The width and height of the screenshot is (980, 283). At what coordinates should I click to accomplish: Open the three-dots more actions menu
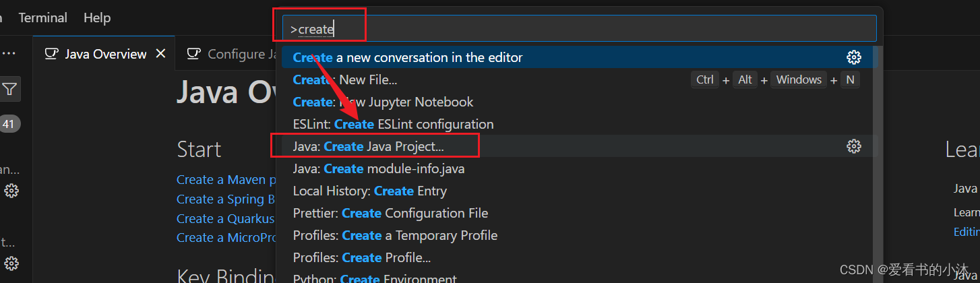[9, 54]
